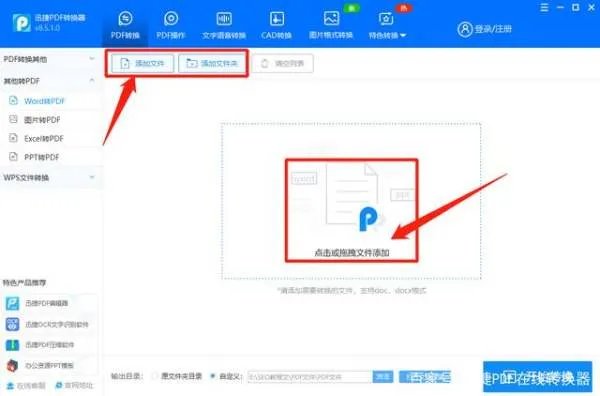This screenshot has width=600, height=396.
Task: Select the CAD转换 tab
Action: pos(276,26)
